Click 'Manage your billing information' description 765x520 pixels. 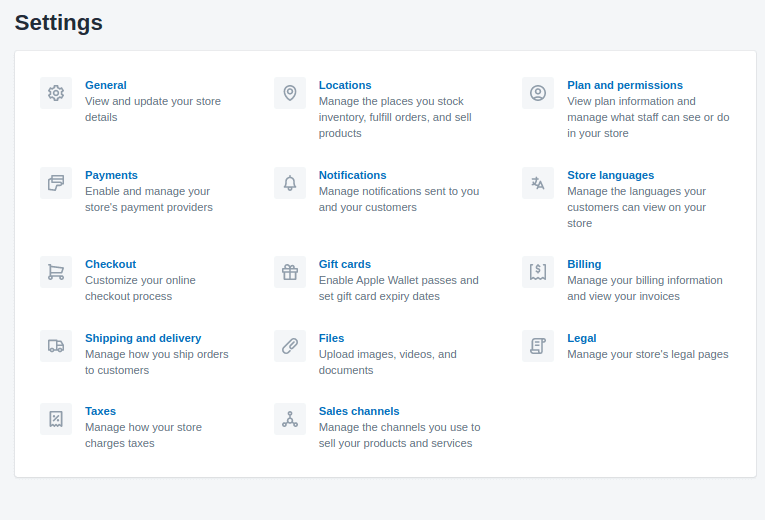[644, 288]
